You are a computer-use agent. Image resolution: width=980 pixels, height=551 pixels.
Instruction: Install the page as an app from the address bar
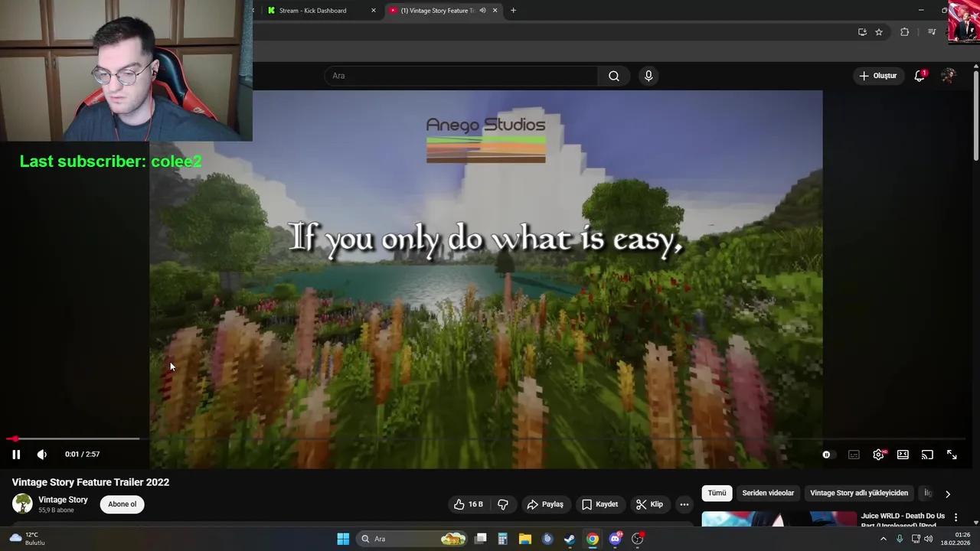[x=862, y=32]
